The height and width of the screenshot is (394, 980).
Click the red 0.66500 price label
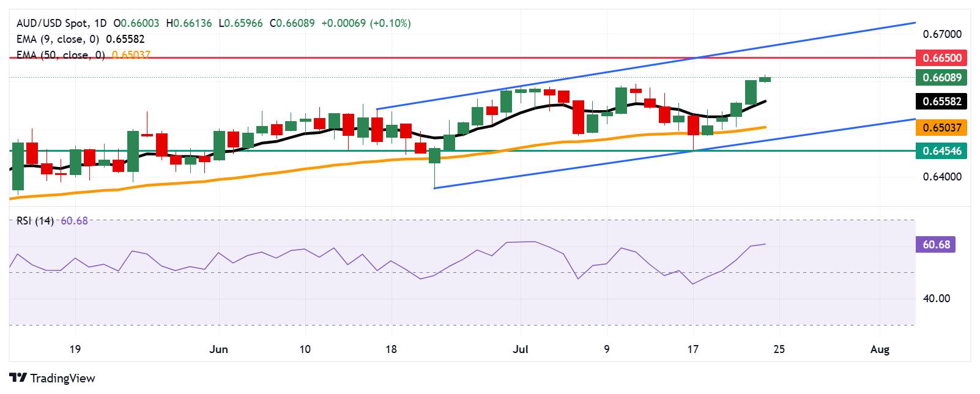(x=941, y=58)
